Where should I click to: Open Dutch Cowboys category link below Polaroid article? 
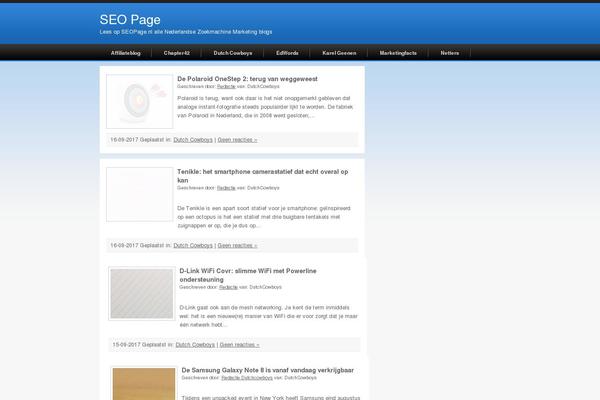coord(193,140)
